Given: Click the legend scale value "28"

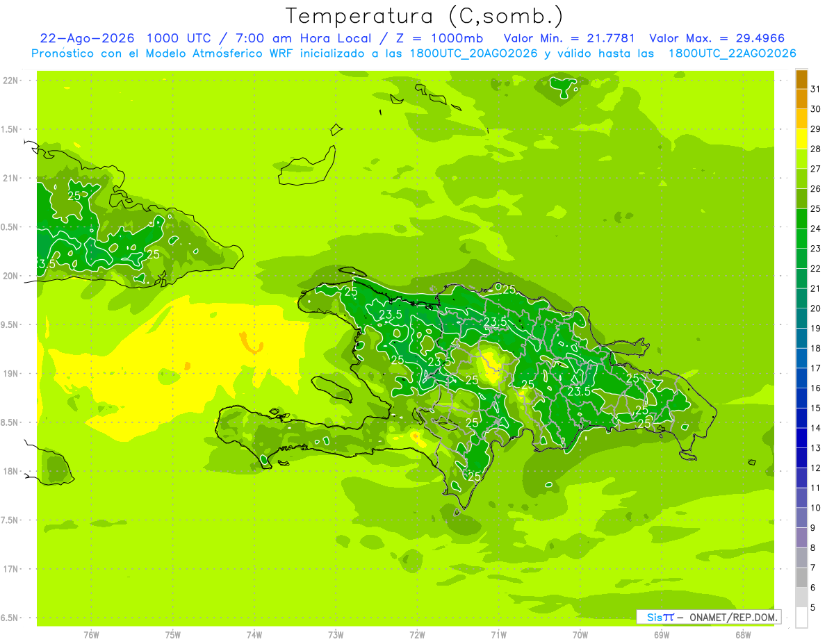Looking at the screenshot, I should [x=816, y=149].
